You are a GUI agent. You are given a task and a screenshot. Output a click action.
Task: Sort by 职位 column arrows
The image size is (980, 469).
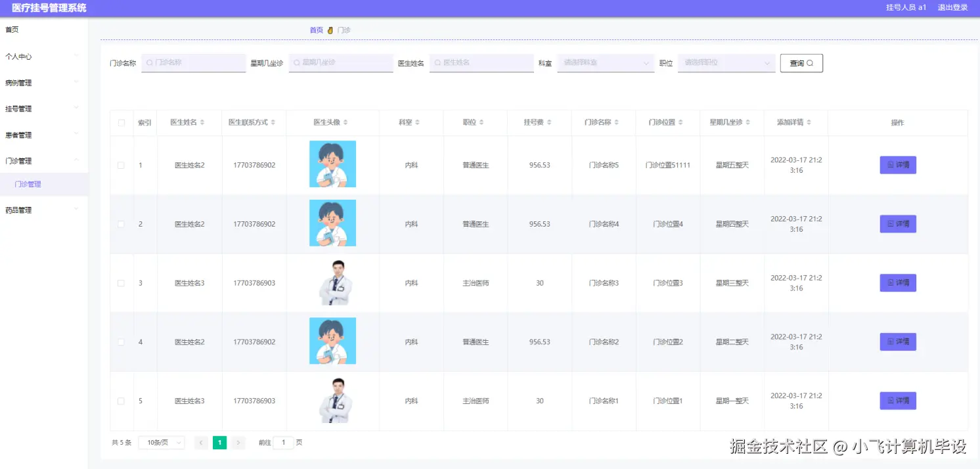[481, 123]
